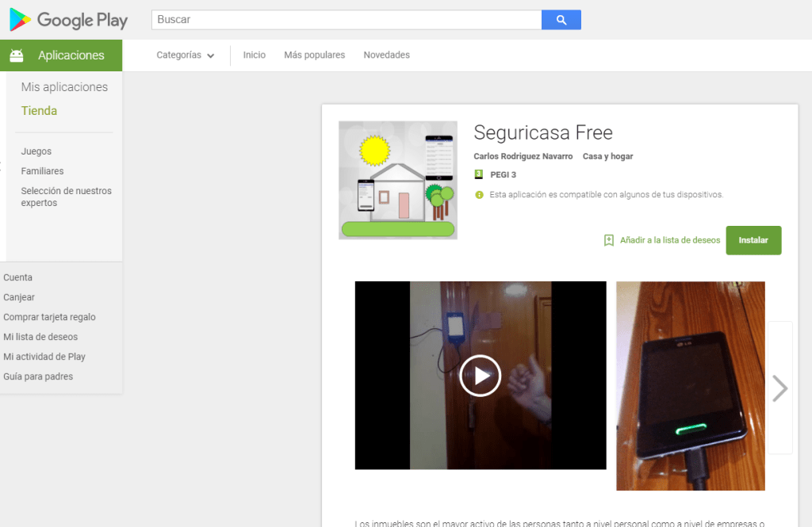Screen dimensions: 812x527
Task: Click the PEGI 3 rating icon
Action: click(x=477, y=174)
